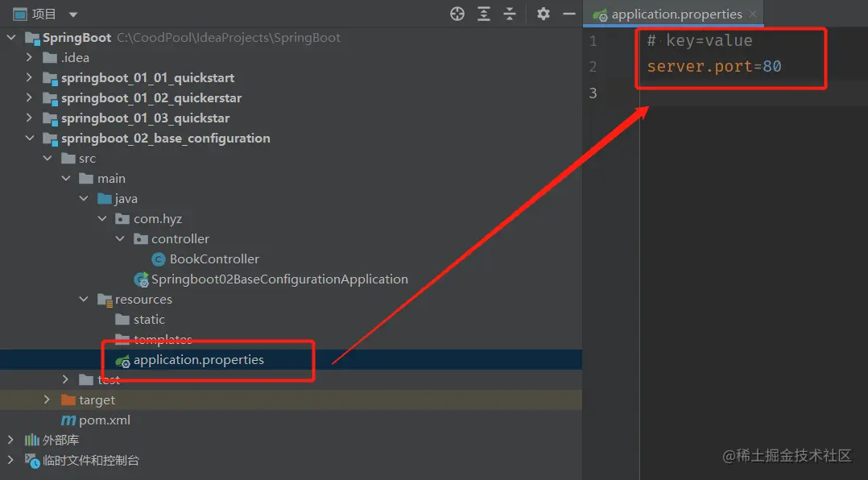Collapse the controller package
The image size is (868, 480).
coord(120,238)
